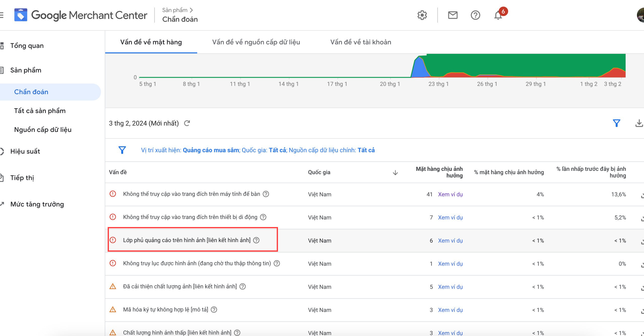The height and width of the screenshot is (336, 644).
Task: Click help icon beside "Lớp phủ quảng cáo" issue
Action: 256,240
